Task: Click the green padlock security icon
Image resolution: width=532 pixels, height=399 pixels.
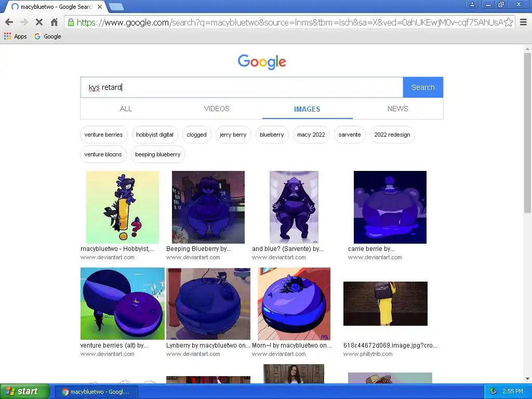Action: pos(71,22)
